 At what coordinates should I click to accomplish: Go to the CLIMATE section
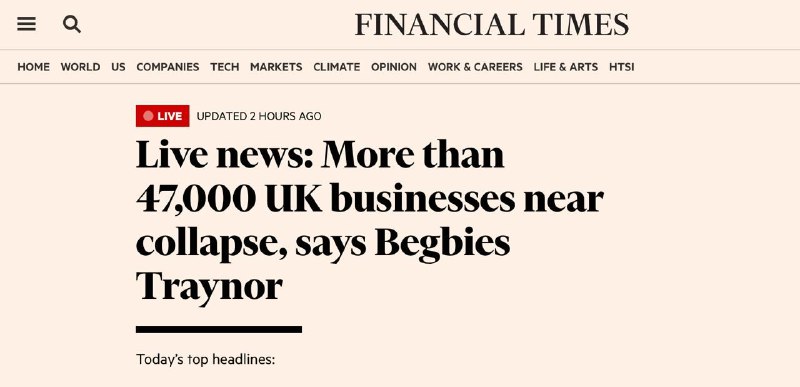coord(337,67)
